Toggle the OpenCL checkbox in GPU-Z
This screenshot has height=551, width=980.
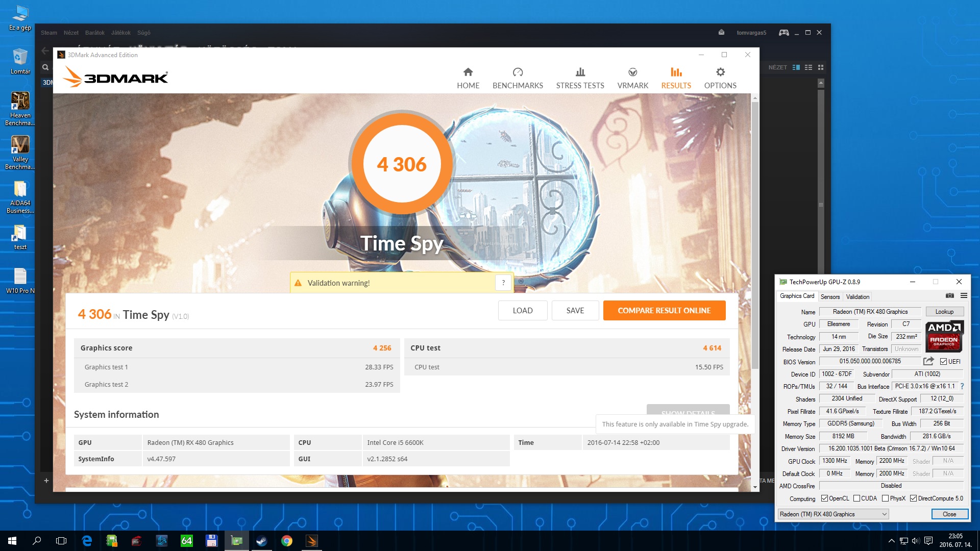tap(824, 498)
